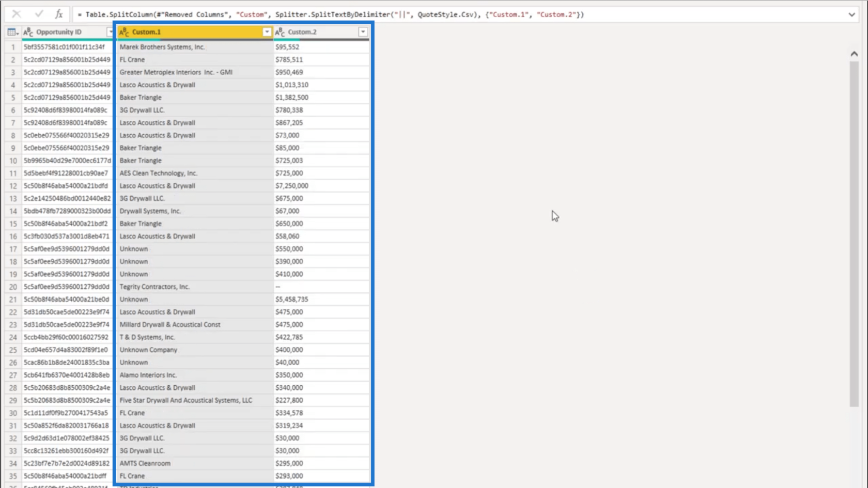Select cell 'Five Star Drywall And Acoustical Systems, LLC'
Viewport: 868px width, 488px height.
tap(195, 400)
